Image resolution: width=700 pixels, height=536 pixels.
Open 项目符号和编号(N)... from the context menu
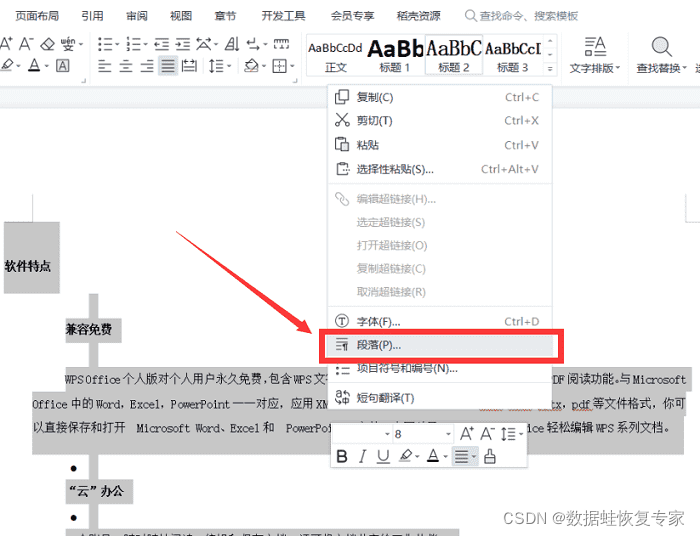[440, 369]
